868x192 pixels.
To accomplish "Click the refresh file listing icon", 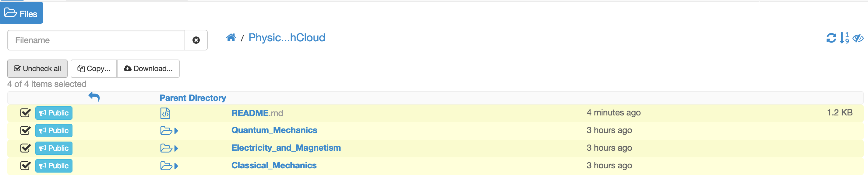I will click(x=831, y=38).
